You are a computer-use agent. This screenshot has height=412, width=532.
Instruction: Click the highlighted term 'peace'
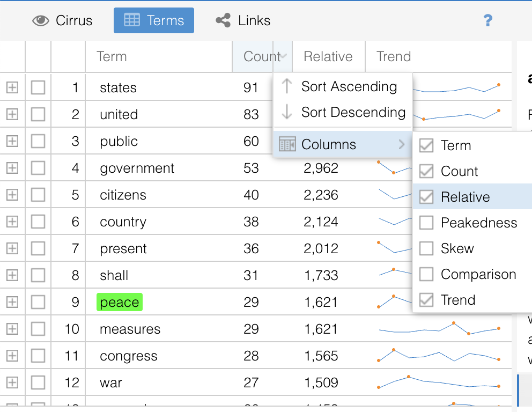(x=119, y=302)
